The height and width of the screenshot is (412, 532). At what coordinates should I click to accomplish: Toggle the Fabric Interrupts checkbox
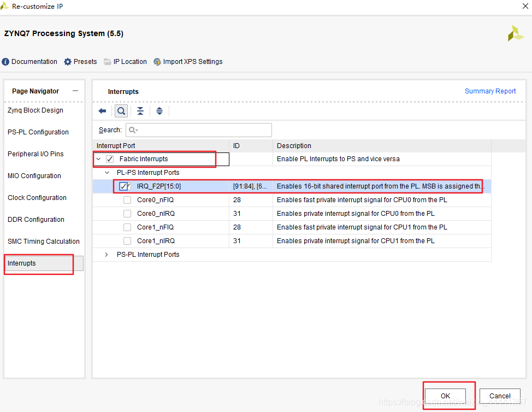click(110, 159)
